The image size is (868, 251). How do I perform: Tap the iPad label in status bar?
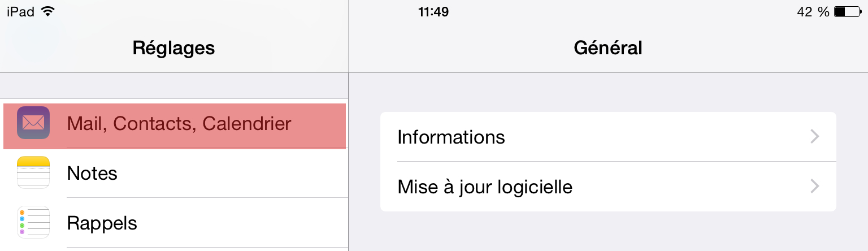coord(20,12)
